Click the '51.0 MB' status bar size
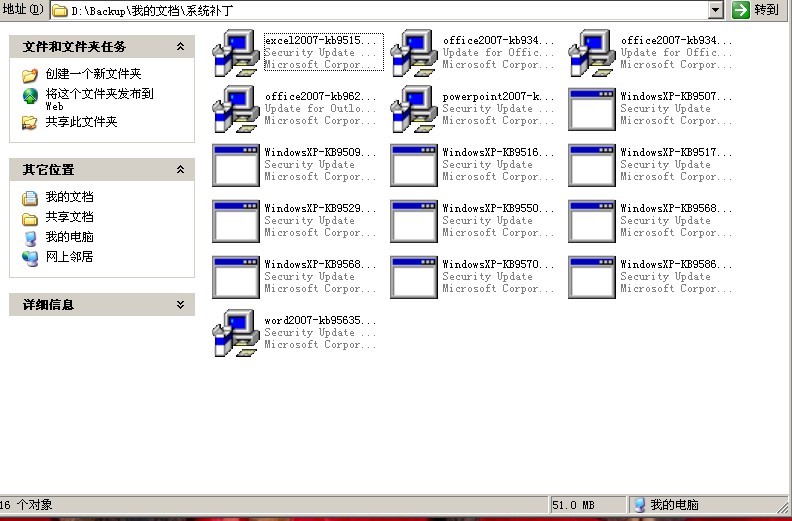 pyautogui.click(x=573, y=505)
